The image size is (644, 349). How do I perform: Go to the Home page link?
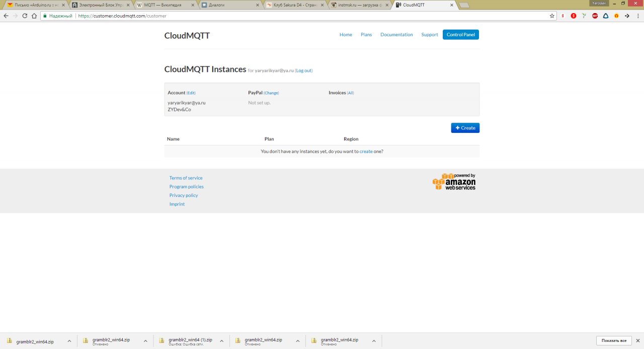tap(346, 35)
